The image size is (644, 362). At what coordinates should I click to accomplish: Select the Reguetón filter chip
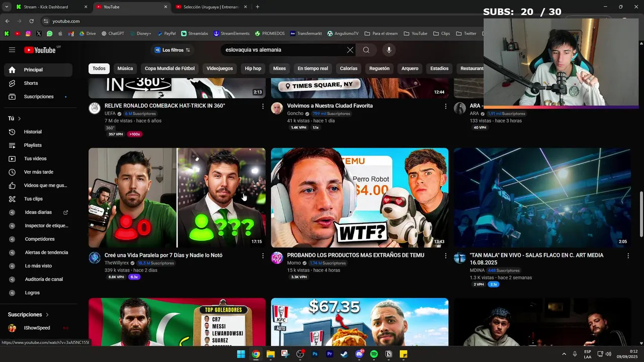point(379,68)
